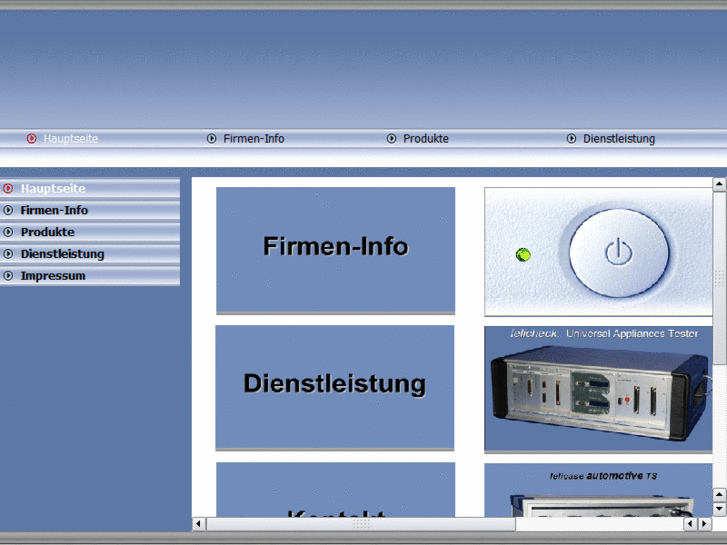Click the circle icon beside sidebar Firmen-Info
Viewport: 727px width, 545px height.
click(8, 210)
